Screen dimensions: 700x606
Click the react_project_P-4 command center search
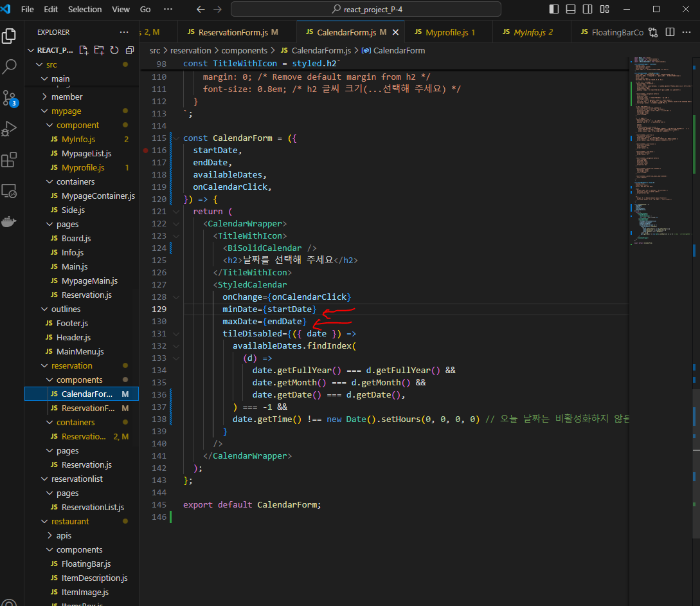pos(366,10)
